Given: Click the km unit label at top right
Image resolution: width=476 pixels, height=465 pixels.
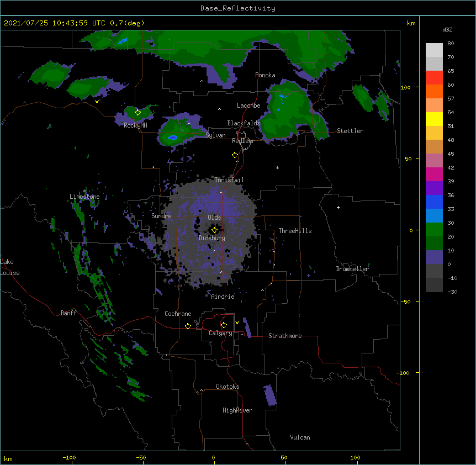Looking at the screenshot, I should (x=411, y=23).
